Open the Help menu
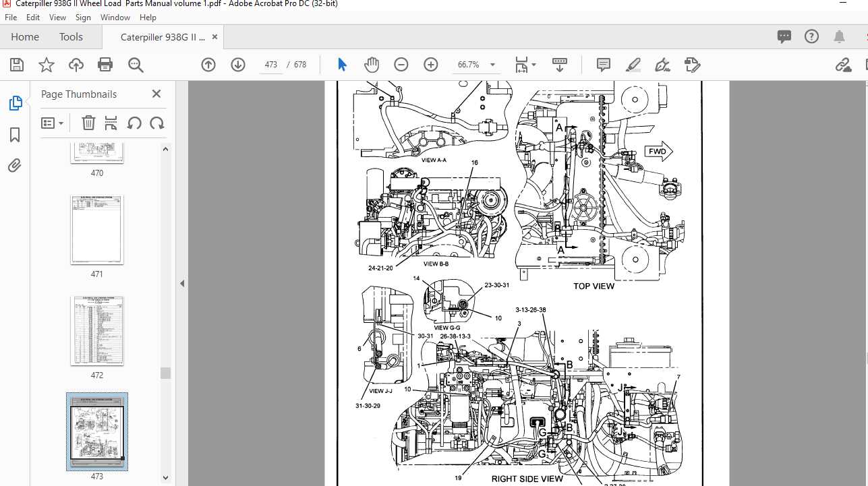 click(x=147, y=18)
